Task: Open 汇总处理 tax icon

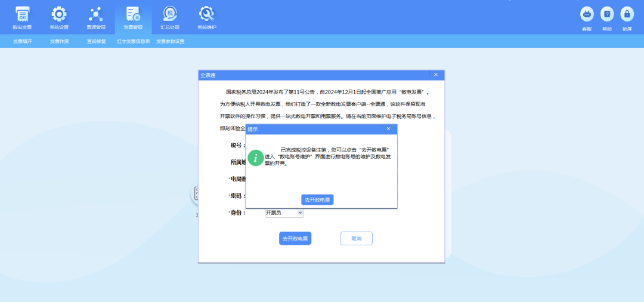Action: pyautogui.click(x=169, y=14)
